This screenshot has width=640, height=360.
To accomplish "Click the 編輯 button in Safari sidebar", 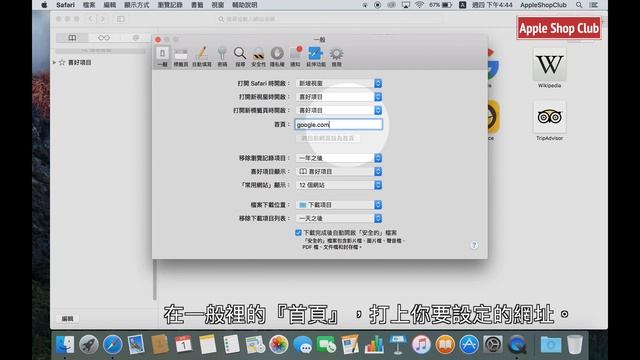I will [68, 318].
